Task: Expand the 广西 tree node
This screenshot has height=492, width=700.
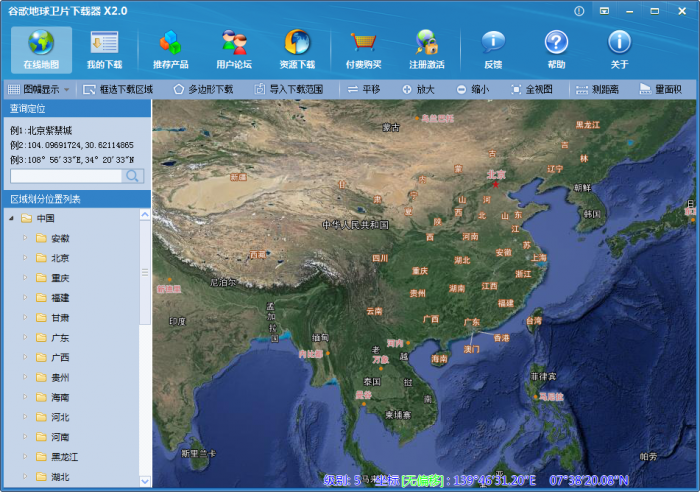Action: (25, 357)
